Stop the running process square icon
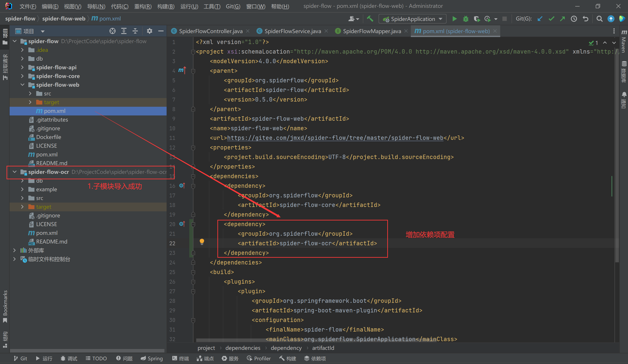628x364 pixels. (504, 19)
